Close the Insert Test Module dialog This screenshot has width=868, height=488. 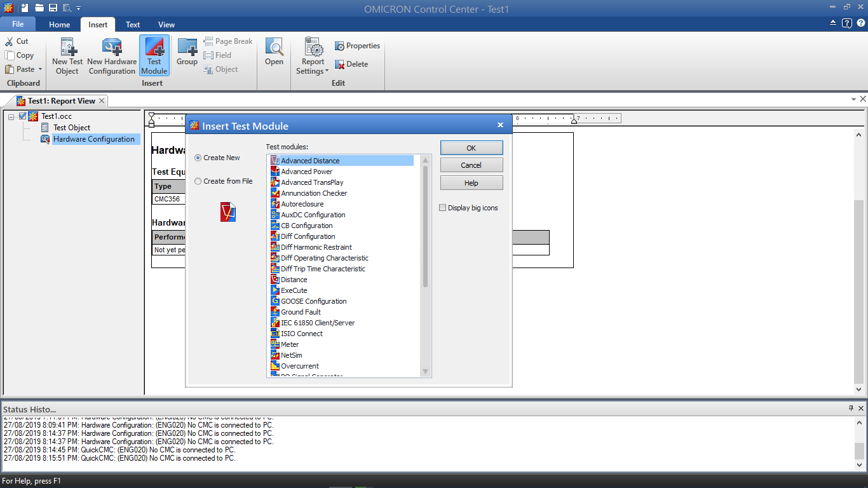click(x=500, y=125)
